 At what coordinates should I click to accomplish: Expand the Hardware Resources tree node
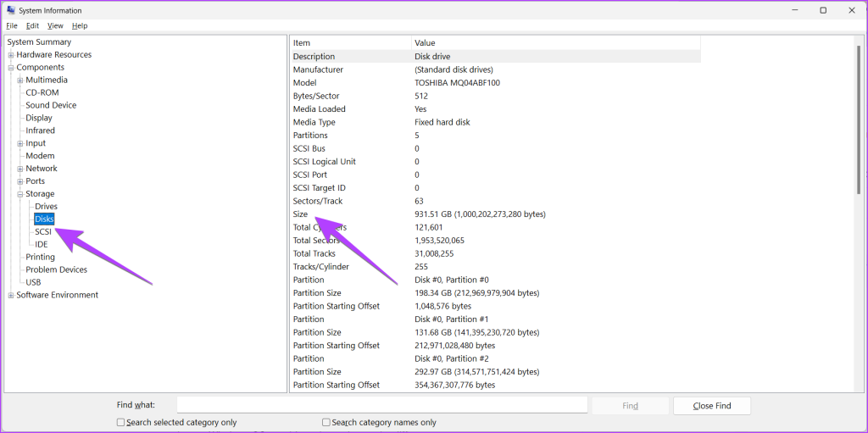(x=11, y=55)
